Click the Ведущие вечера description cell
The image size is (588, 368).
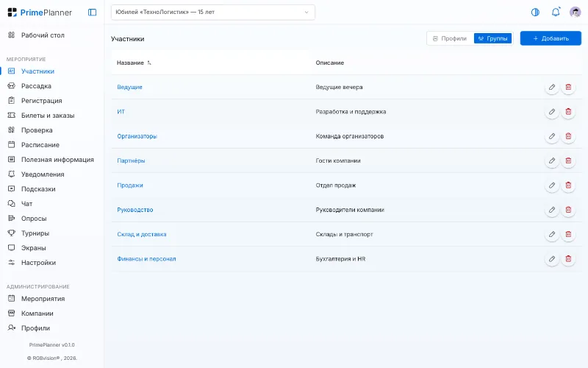tap(339, 87)
